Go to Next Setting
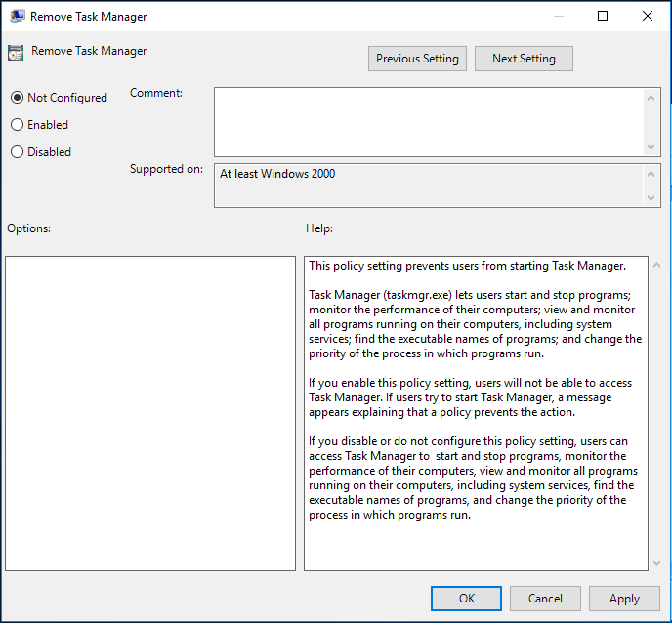Image resolution: width=672 pixels, height=623 pixels. click(524, 59)
